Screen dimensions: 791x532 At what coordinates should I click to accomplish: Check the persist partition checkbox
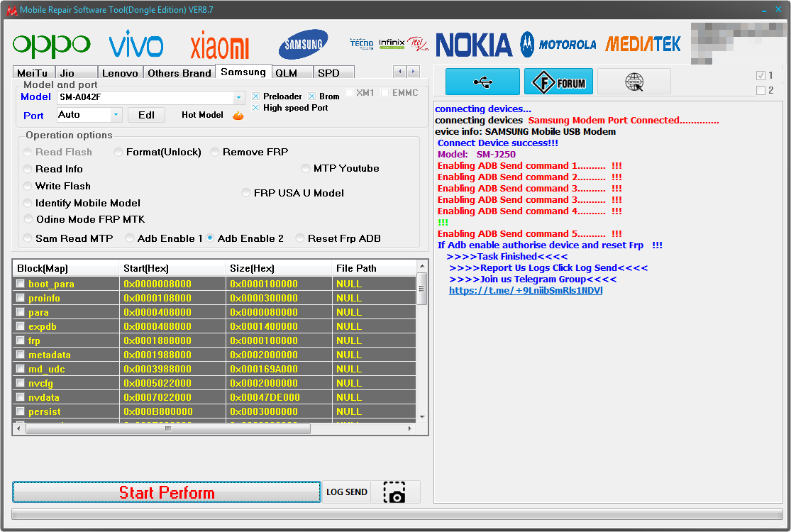(x=20, y=411)
